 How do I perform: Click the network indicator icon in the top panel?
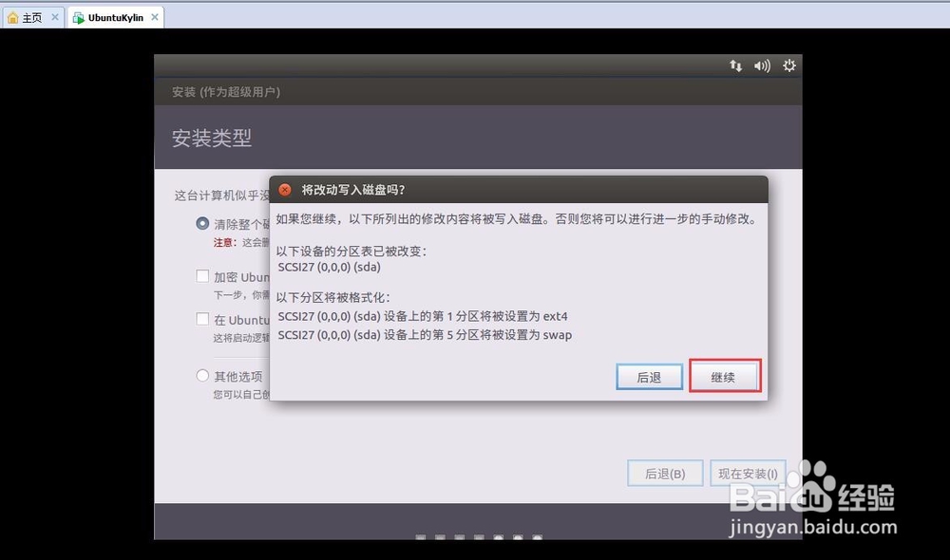(x=735, y=65)
